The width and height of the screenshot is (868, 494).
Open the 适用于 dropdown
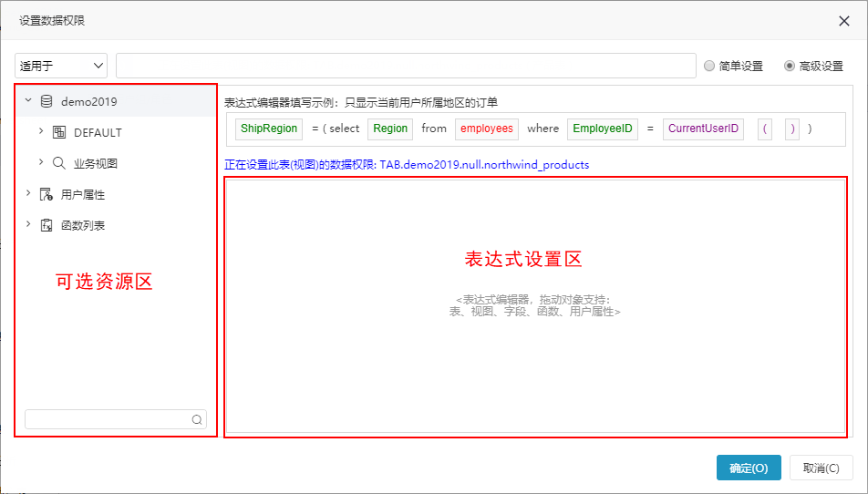coord(61,66)
